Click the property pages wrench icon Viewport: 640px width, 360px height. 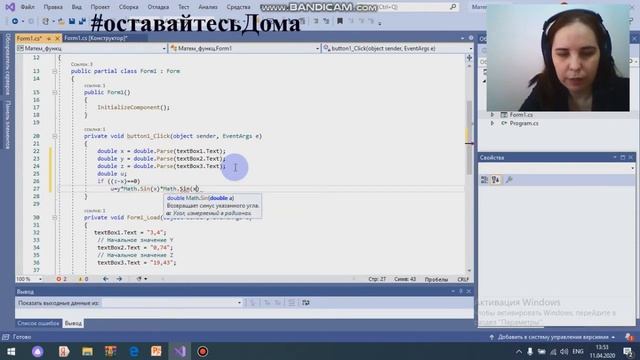[x=509, y=180]
